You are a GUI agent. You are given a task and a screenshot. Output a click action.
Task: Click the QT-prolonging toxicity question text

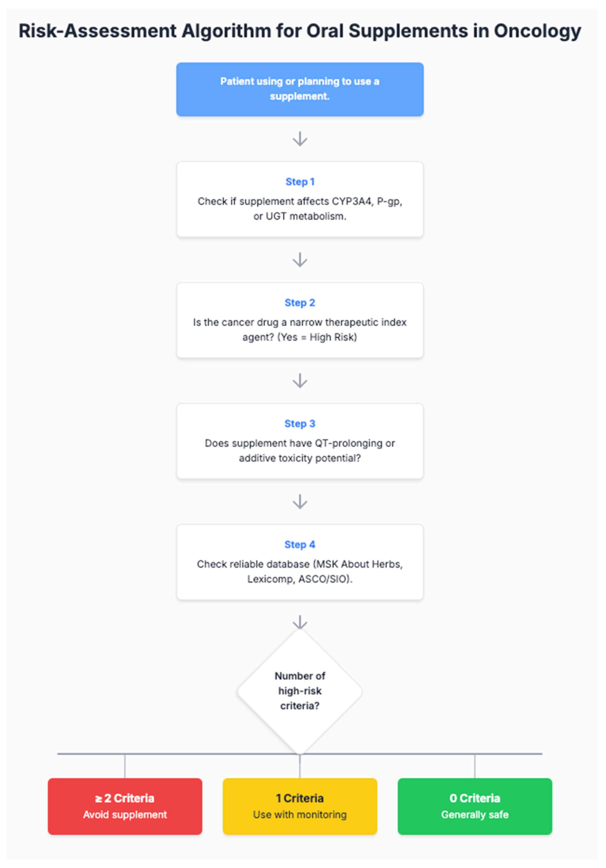(300, 451)
